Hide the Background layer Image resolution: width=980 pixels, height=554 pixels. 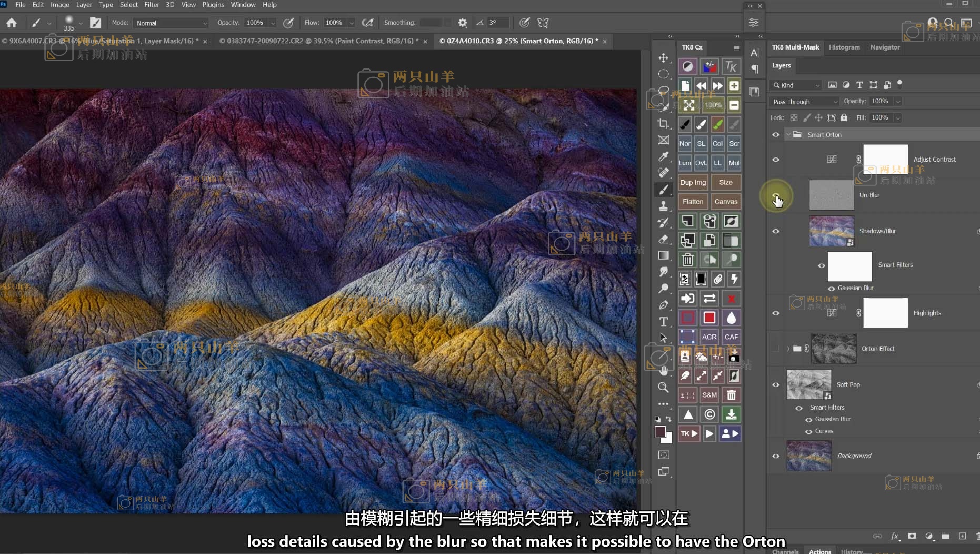tap(776, 456)
